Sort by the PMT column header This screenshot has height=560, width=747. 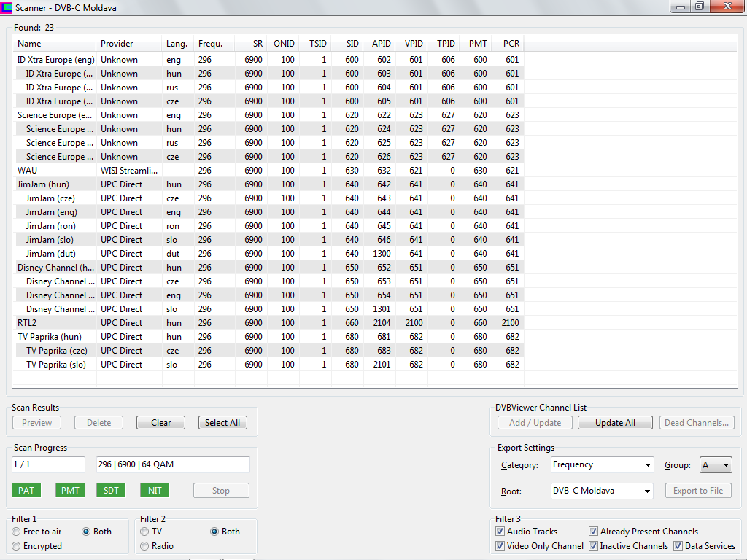[x=476, y=43]
